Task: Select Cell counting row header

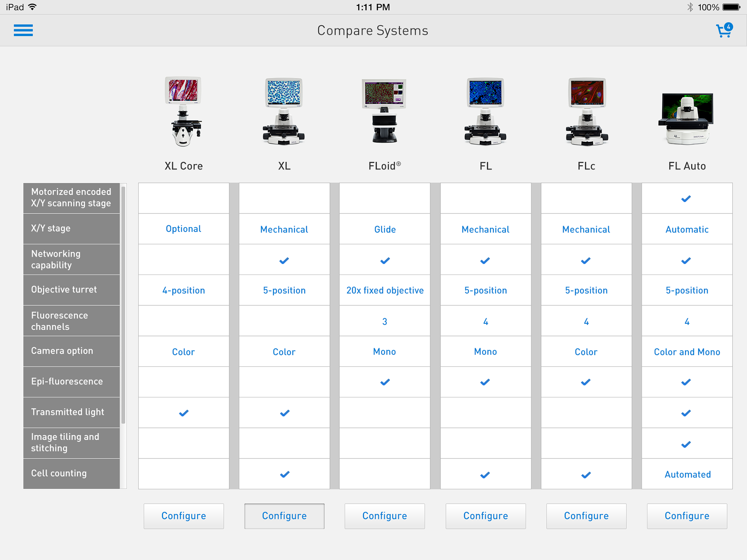Action: coord(72,474)
